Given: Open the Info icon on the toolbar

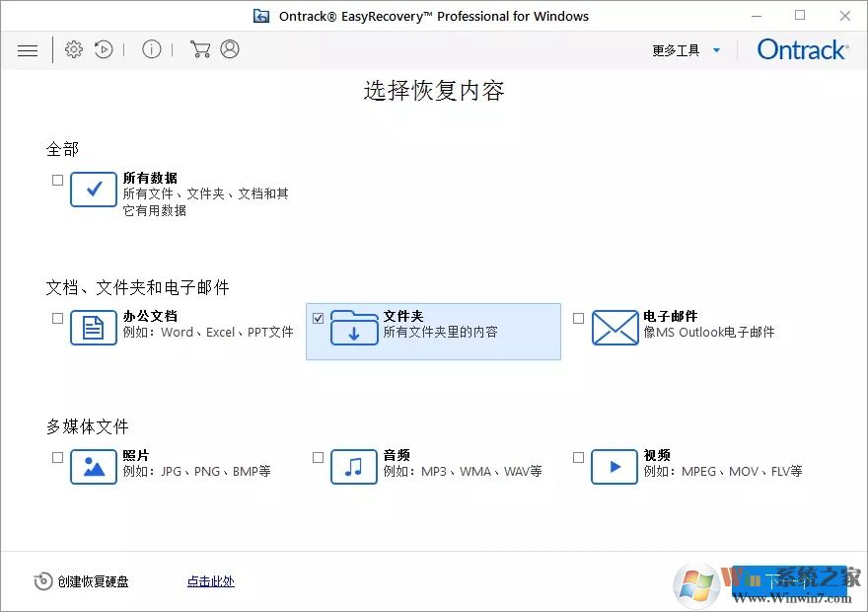Looking at the screenshot, I should [x=151, y=48].
